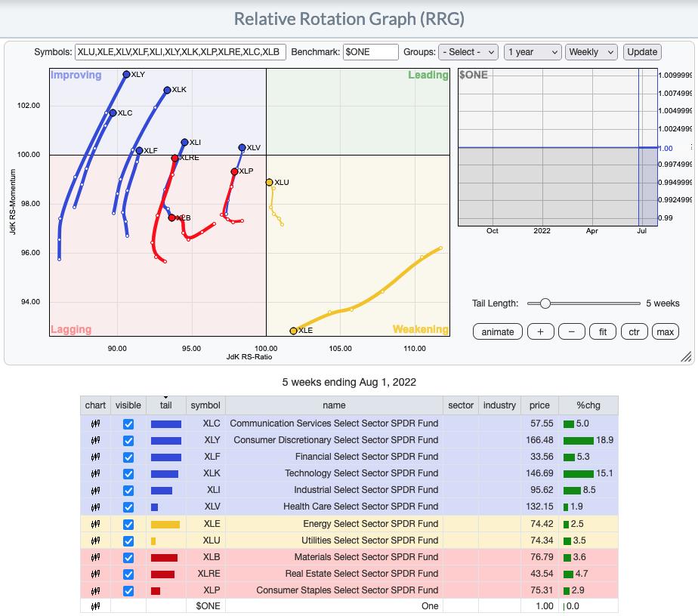
Task: Open the chart icon for XLK row
Action: [x=95, y=473]
